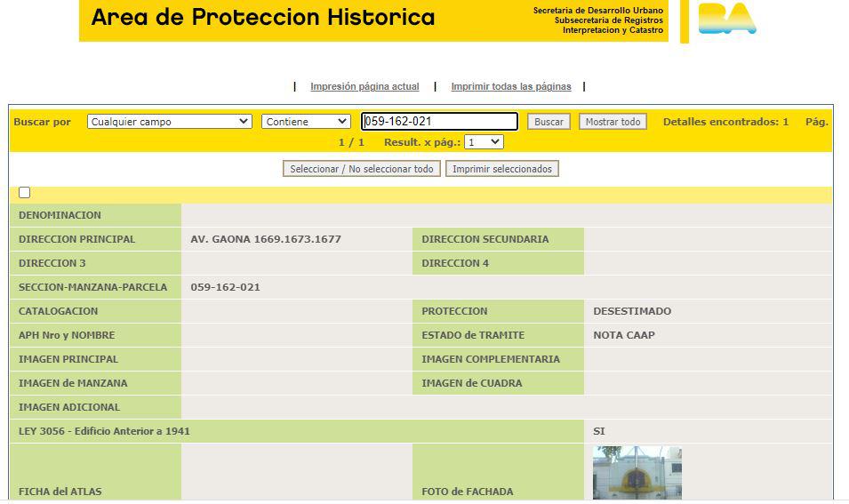
Task: Tick the record selection checkbox
Action: pos(24,192)
